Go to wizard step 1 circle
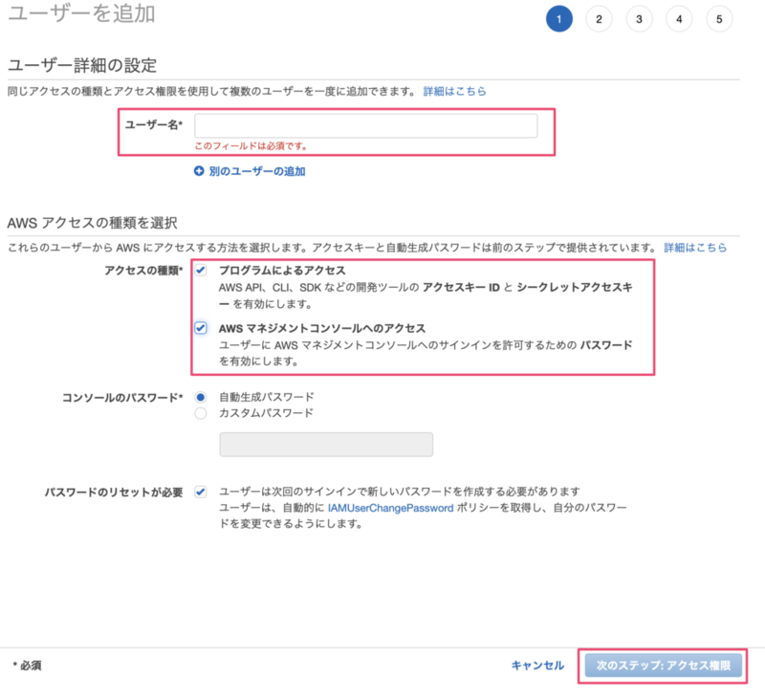The height and width of the screenshot is (700, 765). pos(559,19)
